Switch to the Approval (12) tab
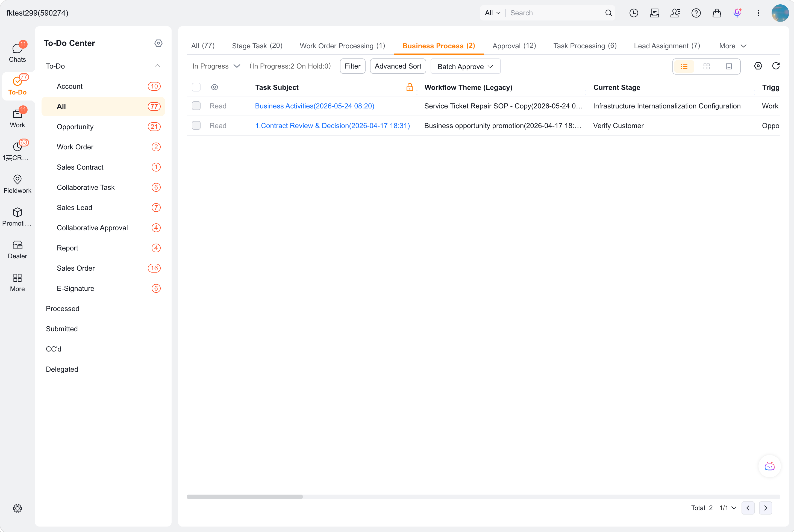This screenshot has height=532, width=794. point(514,46)
